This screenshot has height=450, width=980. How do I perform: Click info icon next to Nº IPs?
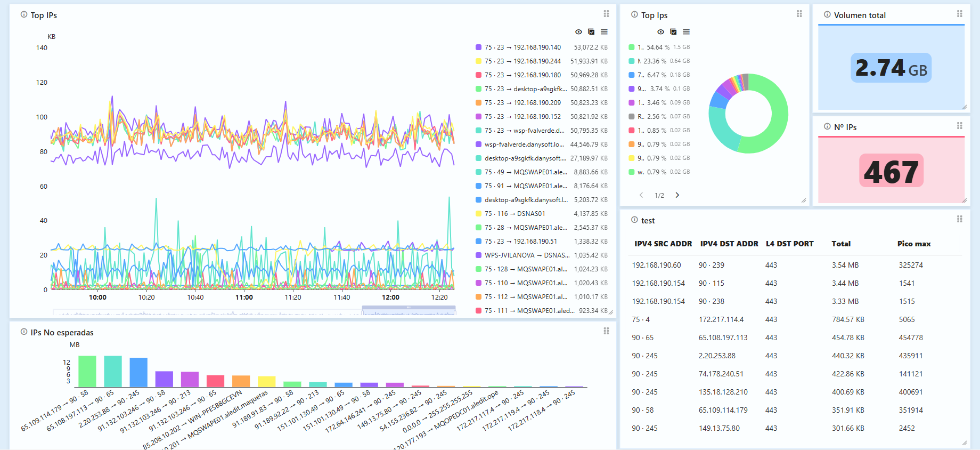827,127
